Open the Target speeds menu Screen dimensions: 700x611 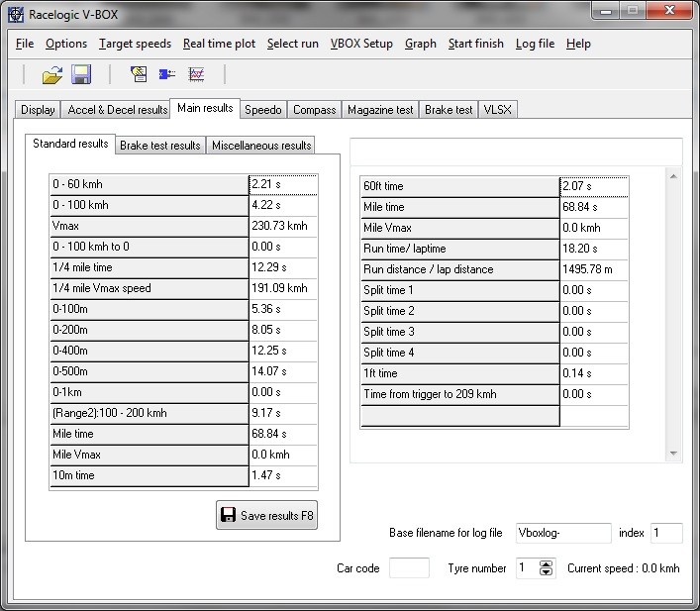pyautogui.click(x=135, y=44)
